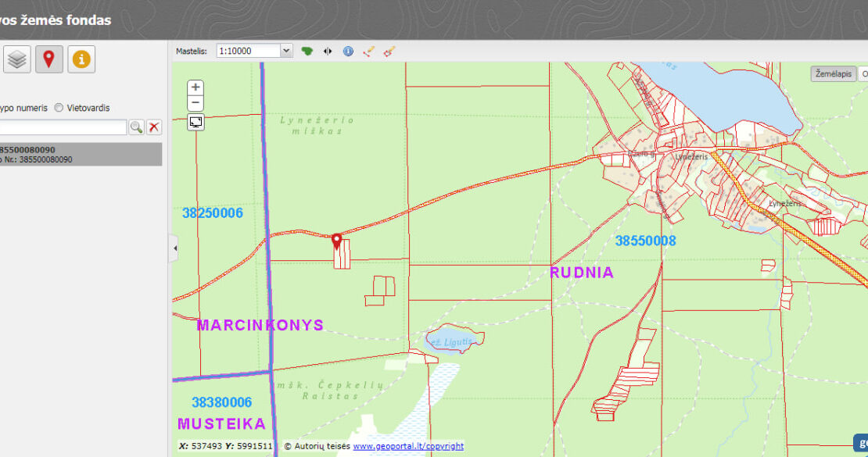Select the location marker search tool
This screenshot has width=868, height=457.
coord(49,59)
